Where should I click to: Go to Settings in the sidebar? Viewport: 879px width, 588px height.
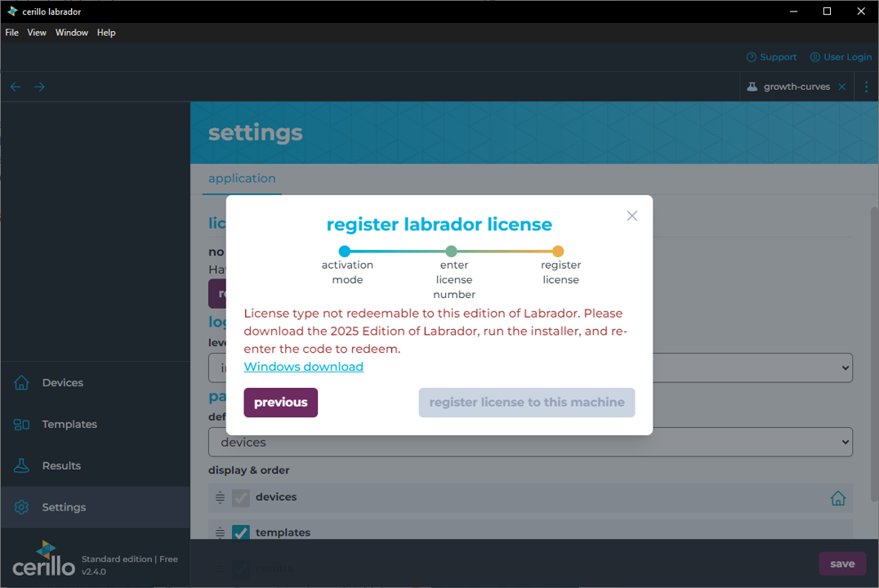[96, 507]
